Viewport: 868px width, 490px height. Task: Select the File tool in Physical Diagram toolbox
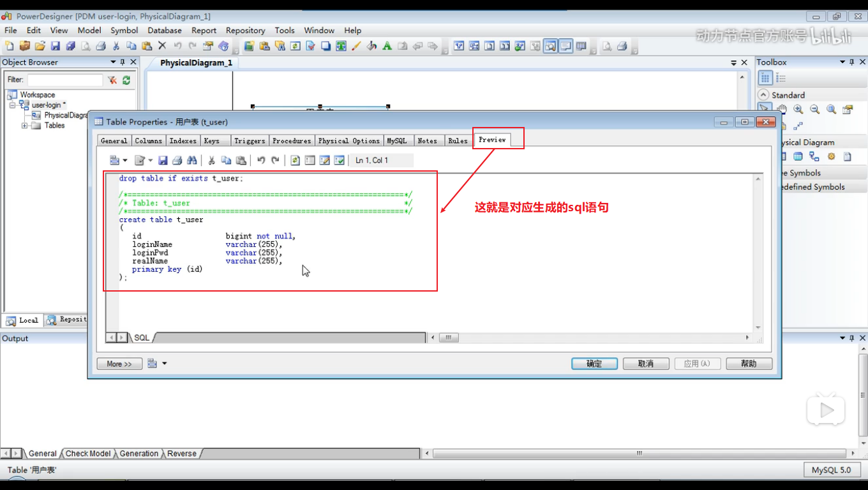[848, 156]
